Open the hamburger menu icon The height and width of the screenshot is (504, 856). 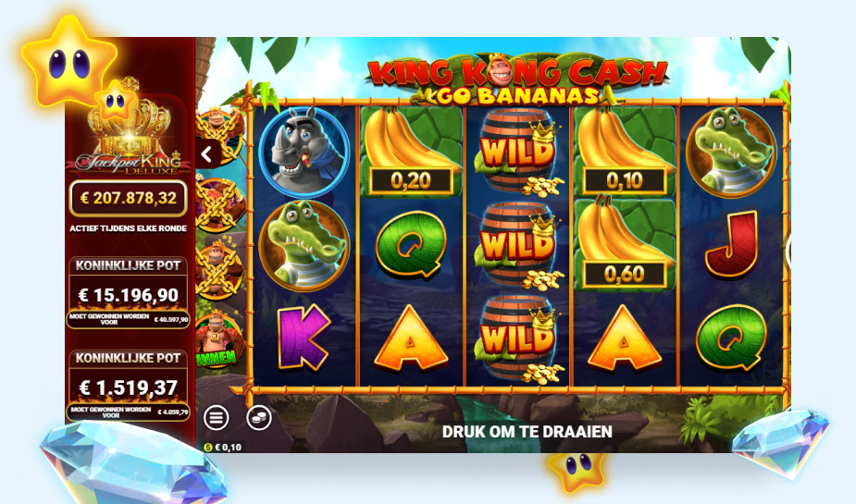click(x=217, y=418)
